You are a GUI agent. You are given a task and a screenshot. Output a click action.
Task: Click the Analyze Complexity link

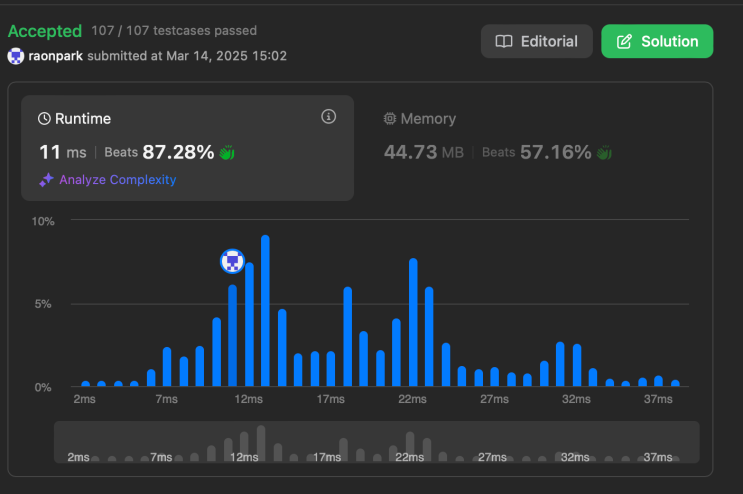[x=118, y=180]
